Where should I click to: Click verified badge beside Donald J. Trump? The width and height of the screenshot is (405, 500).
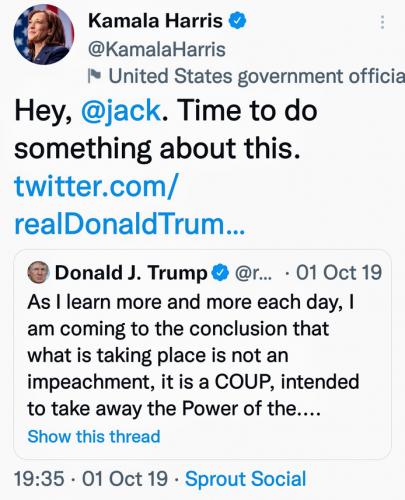point(219,273)
